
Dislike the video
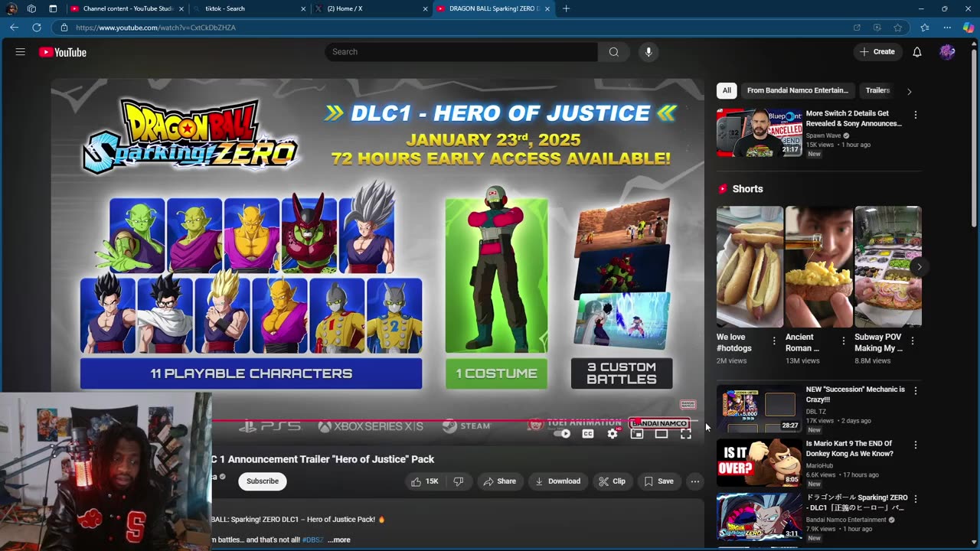(x=459, y=481)
